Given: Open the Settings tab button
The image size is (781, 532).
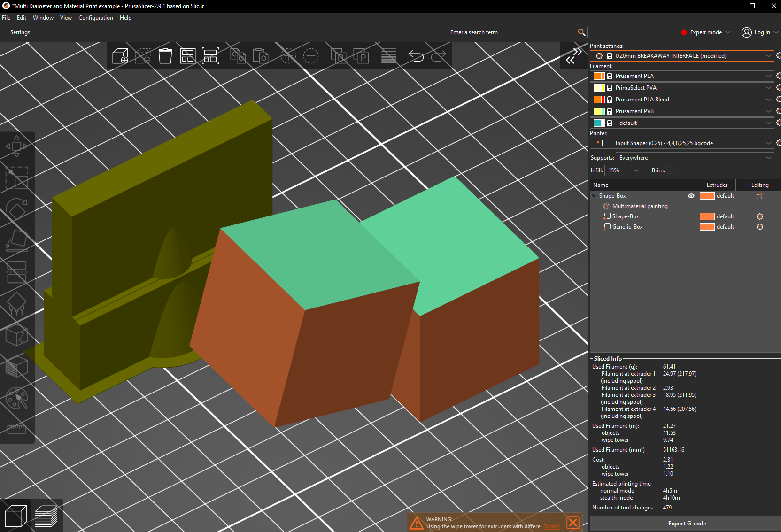Looking at the screenshot, I should click(20, 32).
